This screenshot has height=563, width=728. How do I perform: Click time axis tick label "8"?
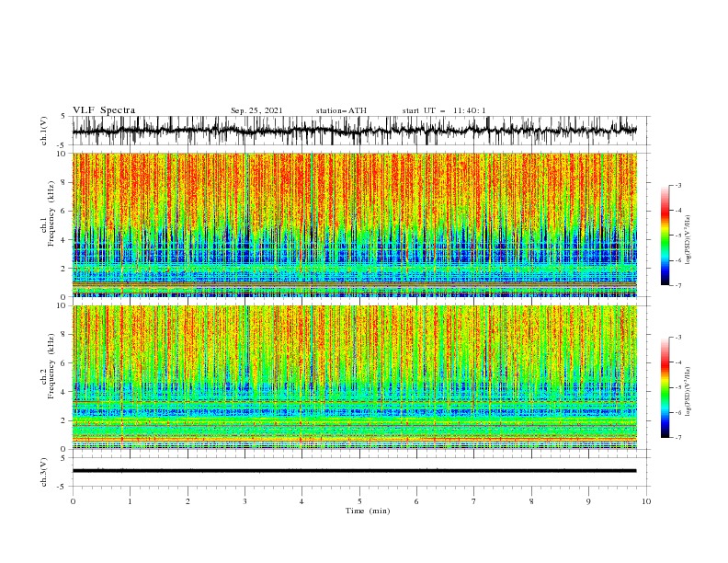pos(531,501)
